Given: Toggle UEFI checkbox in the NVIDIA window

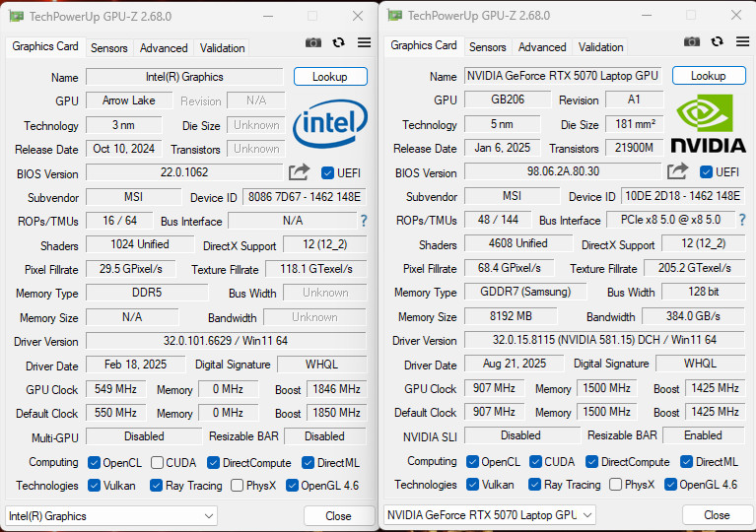Looking at the screenshot, I should click(707, 172).
